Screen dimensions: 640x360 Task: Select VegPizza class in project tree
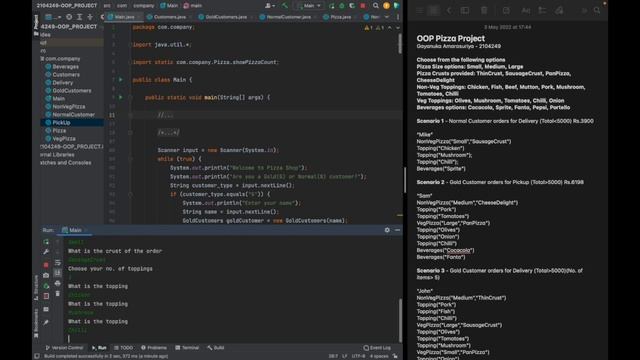64,138
